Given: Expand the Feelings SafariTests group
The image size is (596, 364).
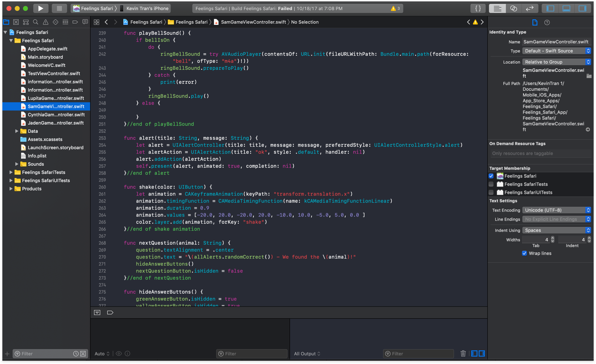Looking at the screenshot, I should coord(11,172).
